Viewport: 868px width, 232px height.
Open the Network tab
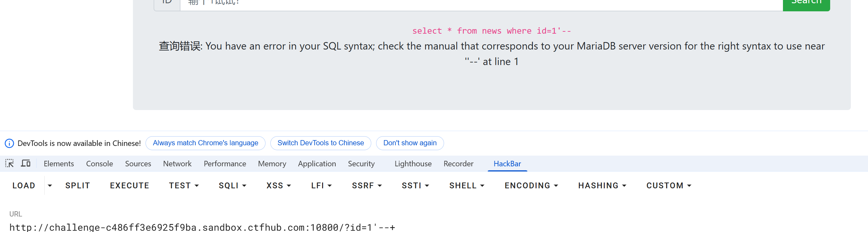pos(177,163)
